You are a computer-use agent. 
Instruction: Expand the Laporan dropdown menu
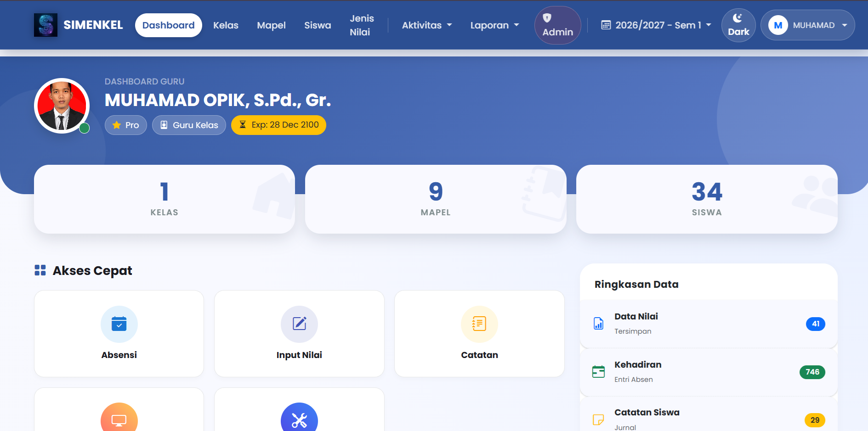point(494,25)
